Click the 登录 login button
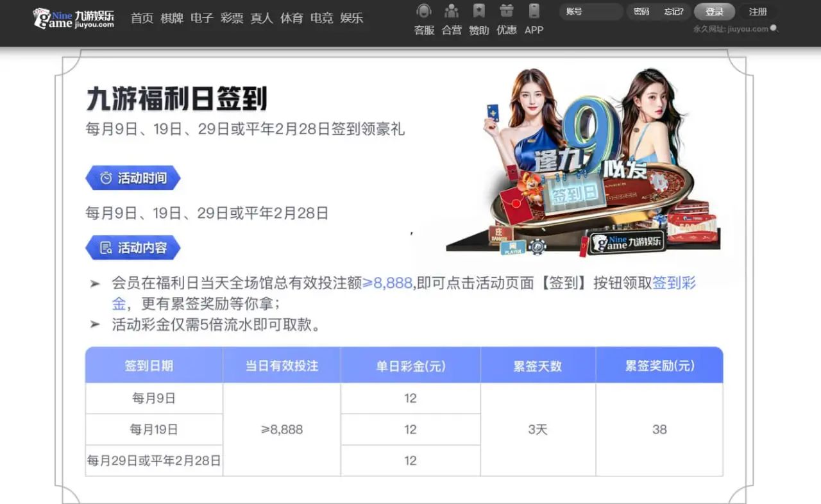This screenshot has width=821, height=504. 715,12
